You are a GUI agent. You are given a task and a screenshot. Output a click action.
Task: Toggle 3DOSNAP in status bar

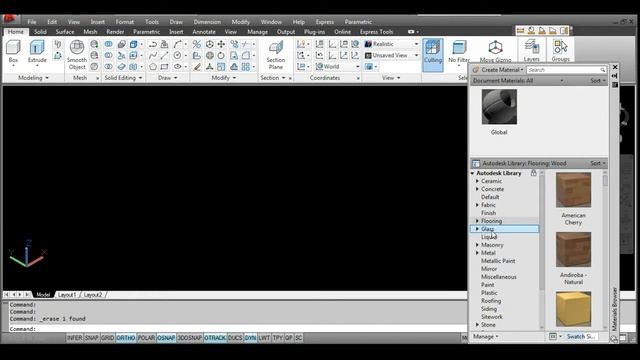pyautogui.click(x=190, y=338)
